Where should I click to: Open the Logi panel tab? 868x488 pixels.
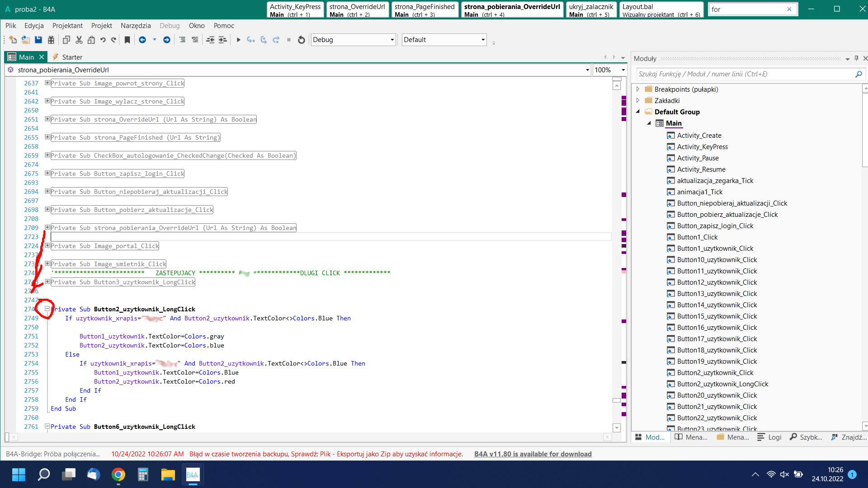(769, 437)
